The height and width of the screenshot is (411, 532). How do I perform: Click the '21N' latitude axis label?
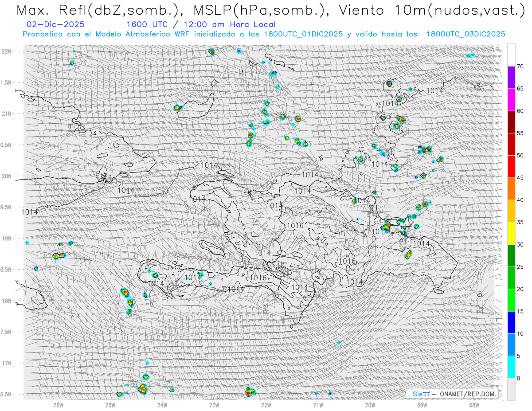pyautogui.click(x=7, y=114)
